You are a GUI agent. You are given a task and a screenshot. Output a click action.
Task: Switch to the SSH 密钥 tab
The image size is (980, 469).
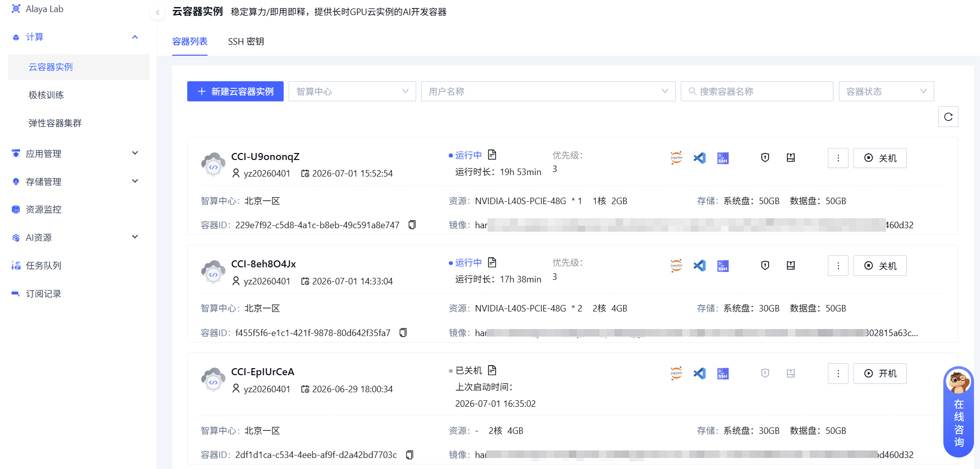coord(246,42)
